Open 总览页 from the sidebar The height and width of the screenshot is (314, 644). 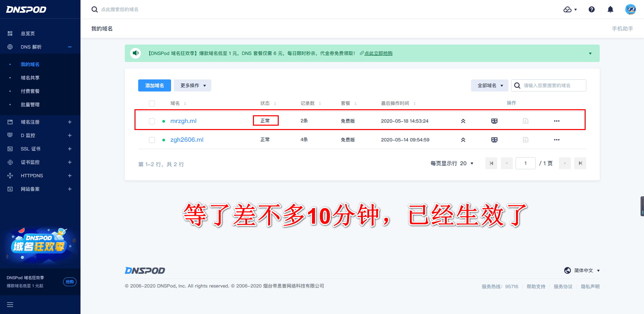(x=28, y=34)
